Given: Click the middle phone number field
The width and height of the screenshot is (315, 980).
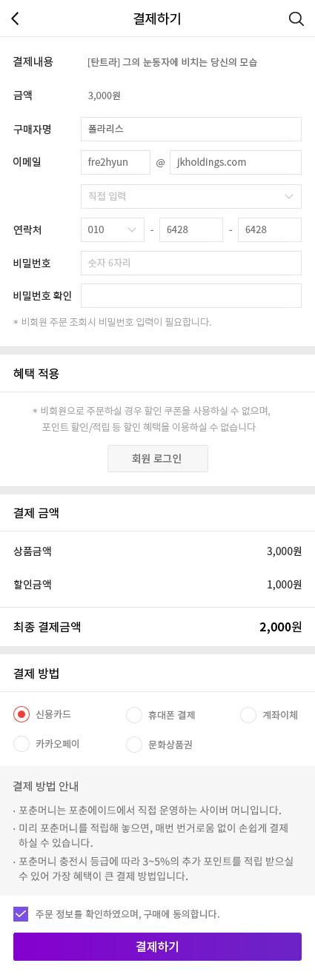Looking at the screenshot, I should pyautogui.click(x=191, y=229).
